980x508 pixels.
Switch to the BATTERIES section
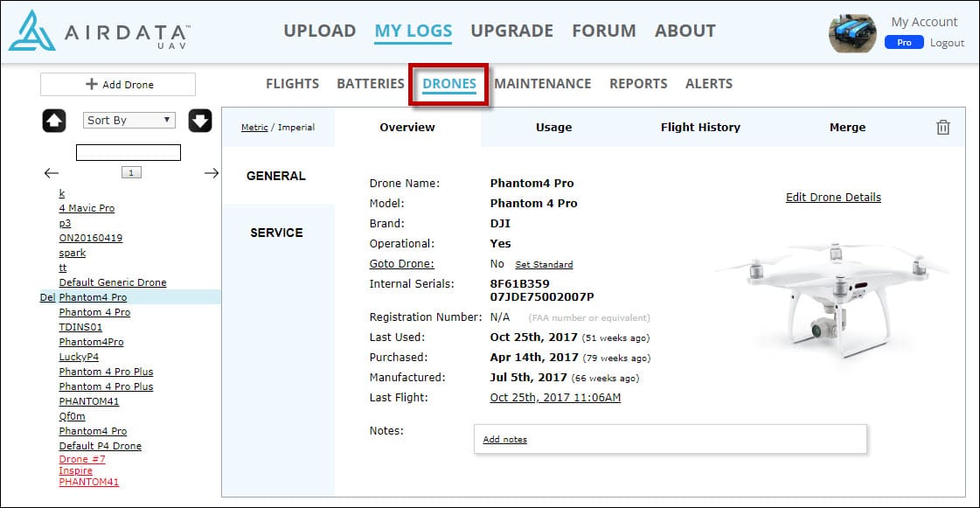pyautogui.click(x=371, y=84)
